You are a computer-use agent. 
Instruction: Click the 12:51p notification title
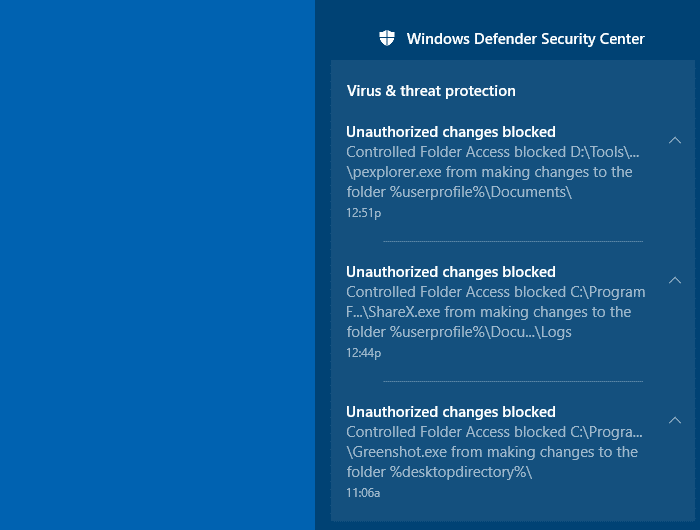tap(451, 132)
